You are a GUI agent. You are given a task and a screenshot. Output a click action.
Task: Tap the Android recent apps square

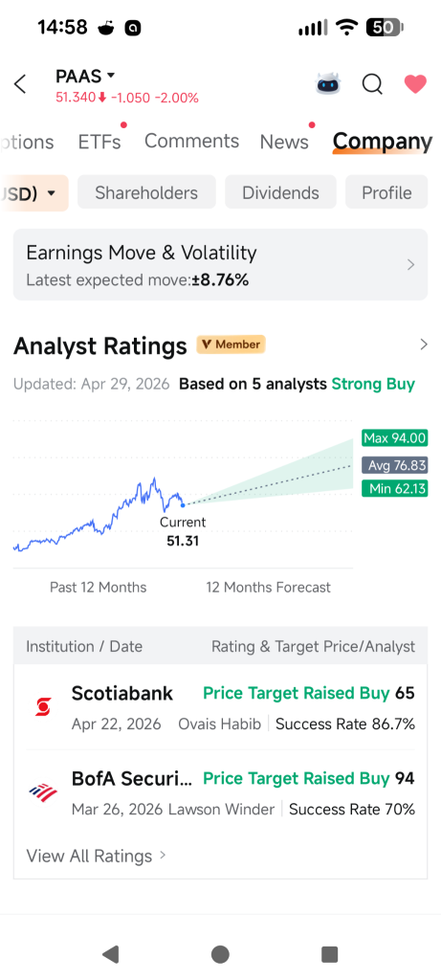(329, 954)
